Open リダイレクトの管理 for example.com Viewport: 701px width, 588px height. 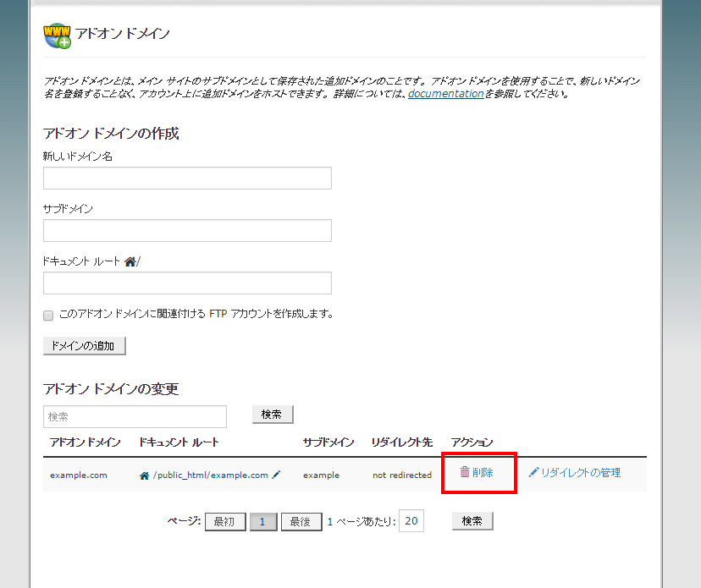point(581,473)
